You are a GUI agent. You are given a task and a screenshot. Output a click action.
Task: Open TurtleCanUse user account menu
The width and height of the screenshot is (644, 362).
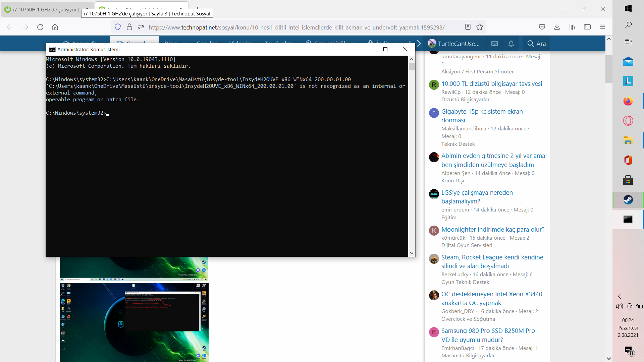point(454,44)
